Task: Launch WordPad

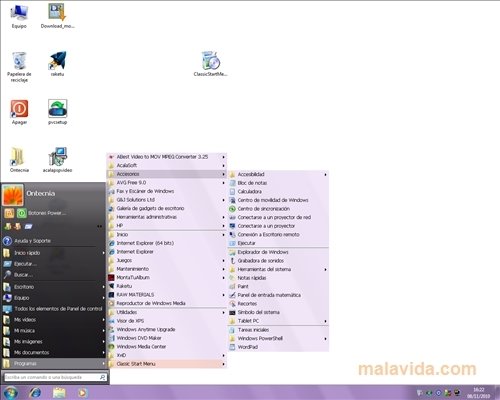Action: pyautogui.click(x=279, y=347)
